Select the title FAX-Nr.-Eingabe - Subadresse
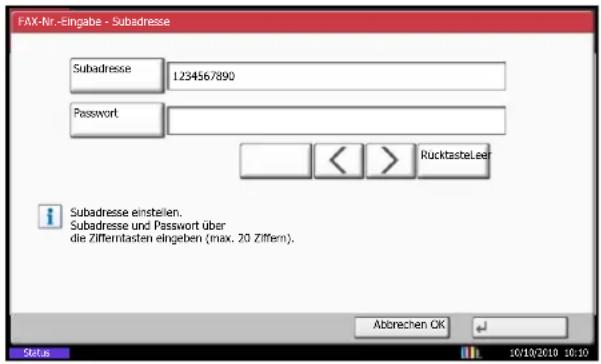This screenshot has height=364, width=601. (94, 21)
